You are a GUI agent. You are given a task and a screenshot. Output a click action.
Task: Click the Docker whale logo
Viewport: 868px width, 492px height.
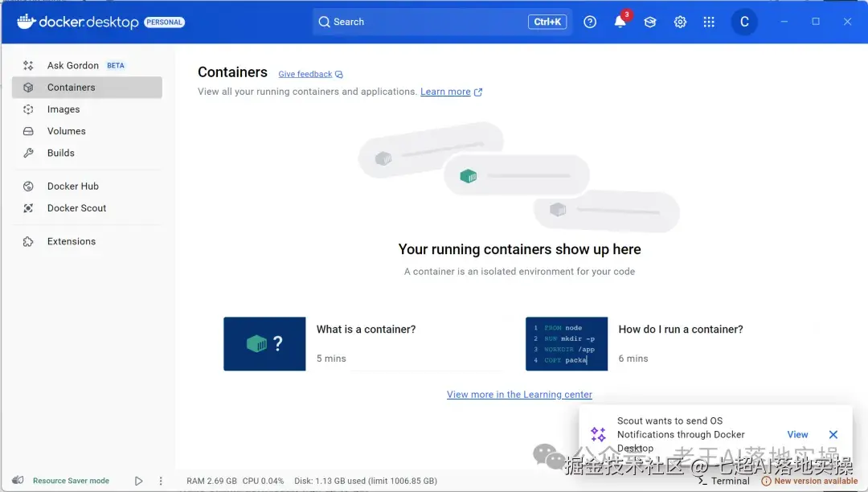[x=26, y=22]
